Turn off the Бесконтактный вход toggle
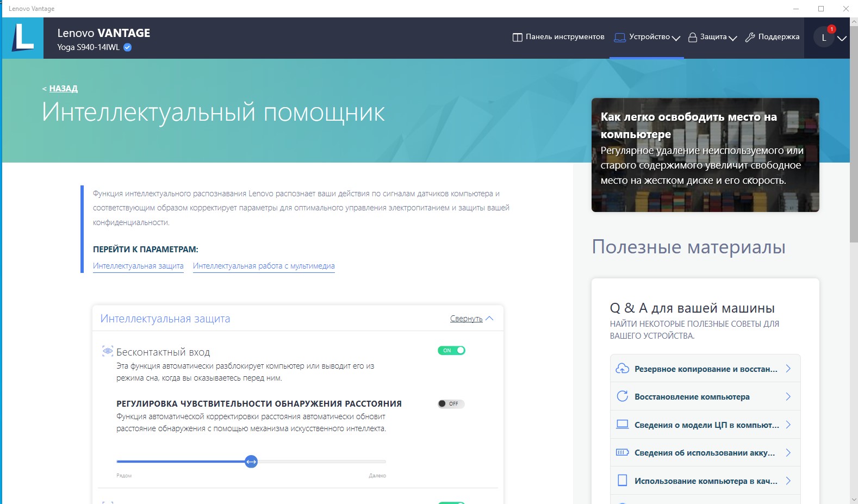Image resolution: width=858 pixels, height=504 pixels. [x=451, y=351]
